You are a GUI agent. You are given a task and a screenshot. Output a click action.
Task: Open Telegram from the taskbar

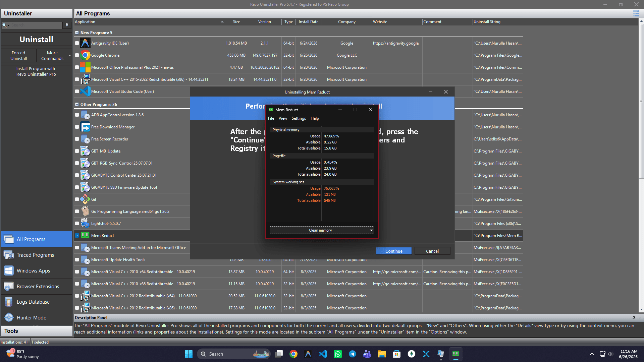pyautogui.click(x=353, y=354)
